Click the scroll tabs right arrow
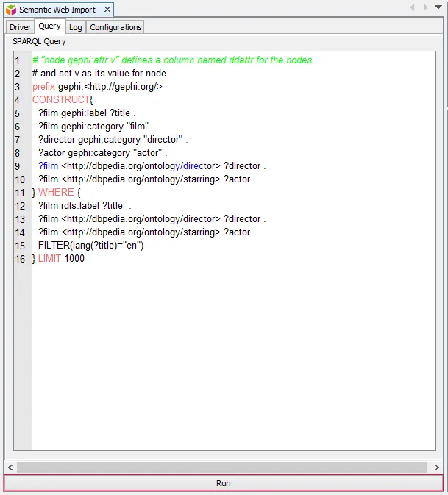This screenshot has width=448, height=495. point(425,7)
